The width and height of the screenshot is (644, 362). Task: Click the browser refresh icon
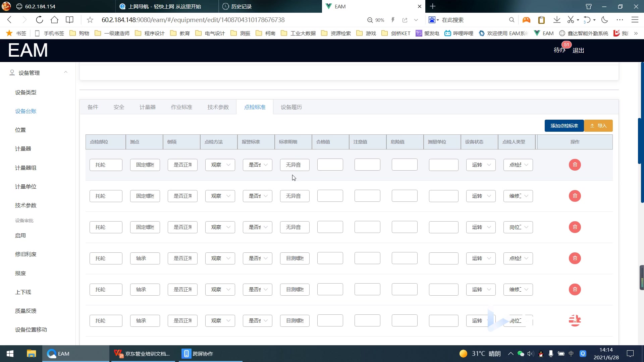[x=39, y=20]
